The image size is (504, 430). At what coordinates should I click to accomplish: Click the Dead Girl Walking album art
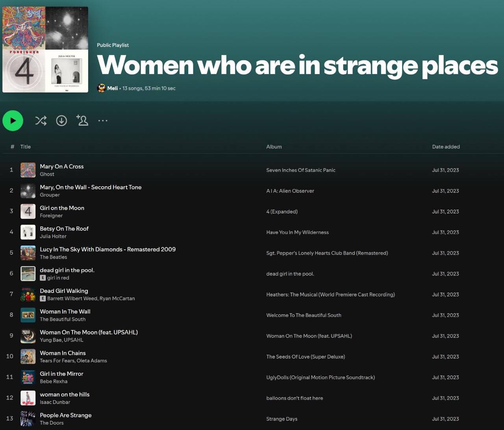[28, 295]
